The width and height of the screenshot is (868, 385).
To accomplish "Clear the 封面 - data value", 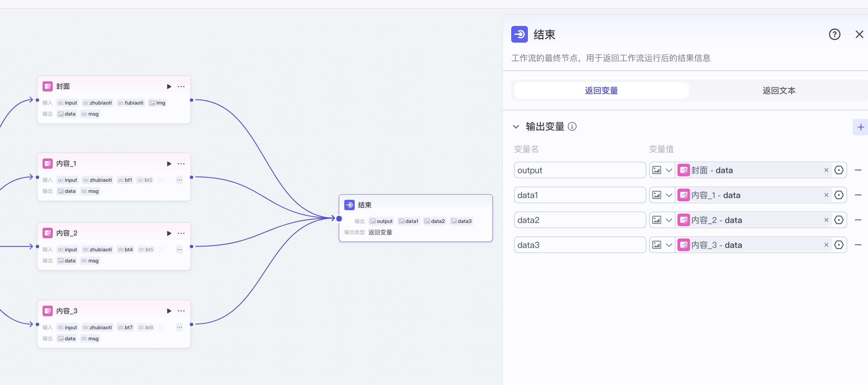I will click(x=826, y=170).
